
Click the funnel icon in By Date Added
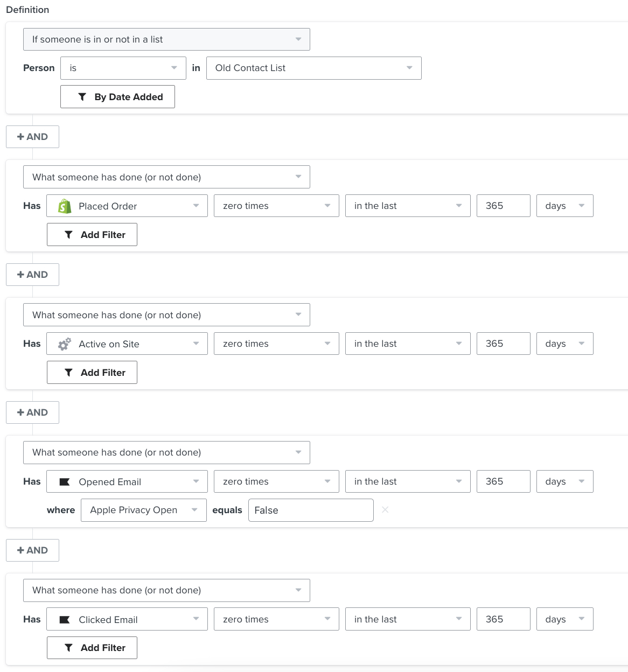(x=82, y=97)
